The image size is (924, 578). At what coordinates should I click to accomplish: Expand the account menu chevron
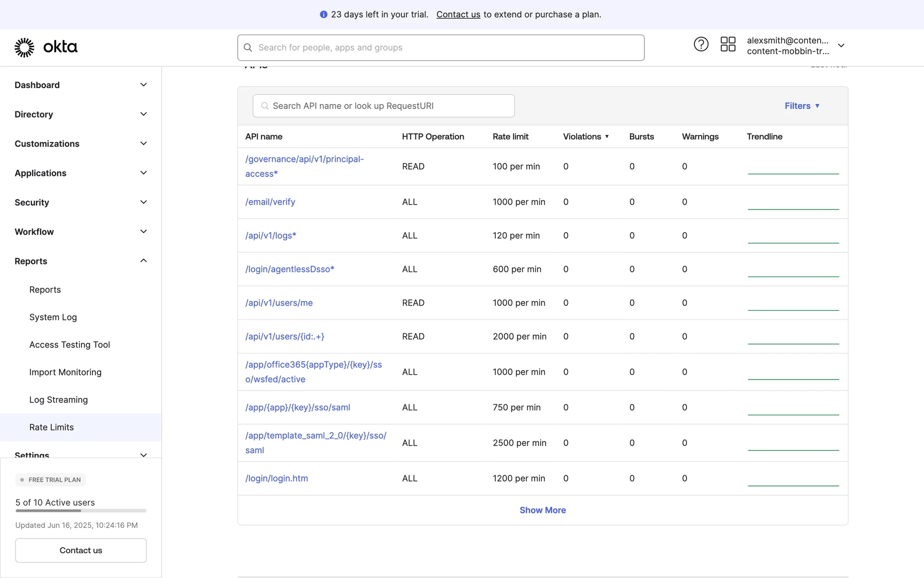(x=841, y=45)
